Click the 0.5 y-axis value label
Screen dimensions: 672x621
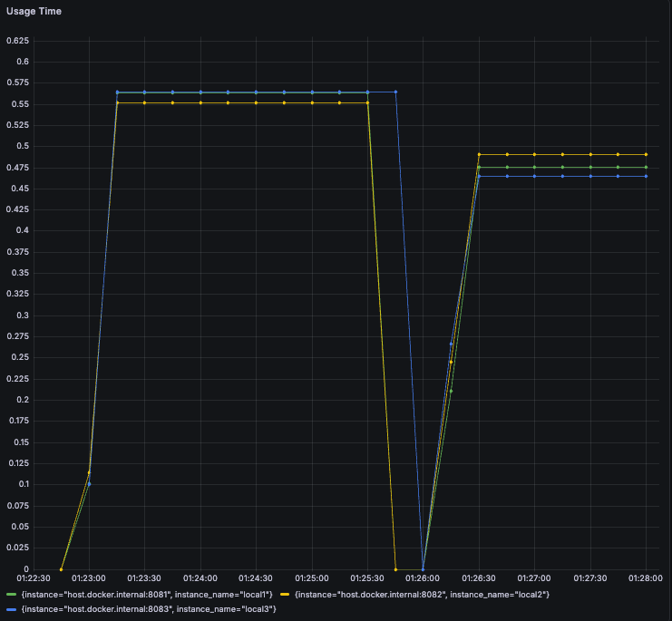(x=23, y=146)
